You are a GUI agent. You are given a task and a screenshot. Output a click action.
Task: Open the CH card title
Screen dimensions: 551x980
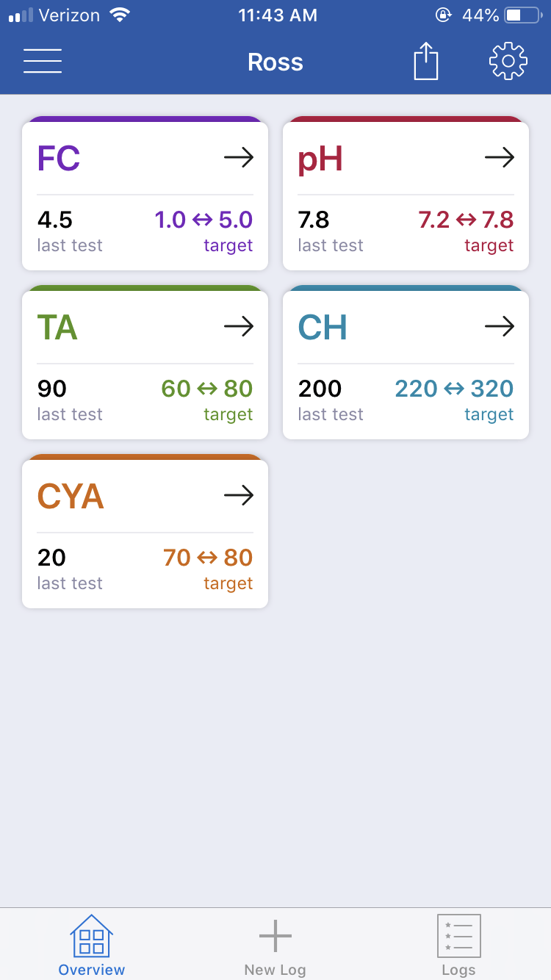coord(323,328)
